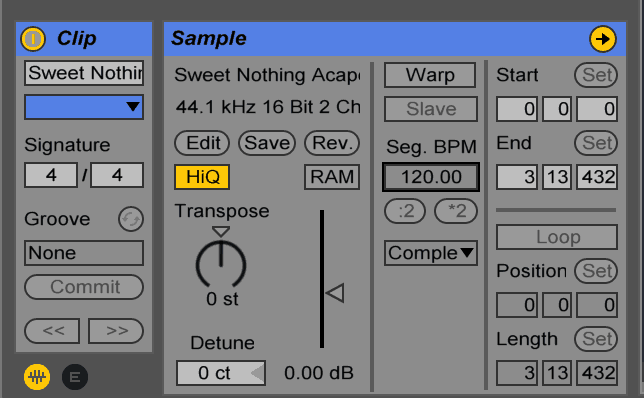Open the Complex warp mode dropdown

tap(431, 253)
